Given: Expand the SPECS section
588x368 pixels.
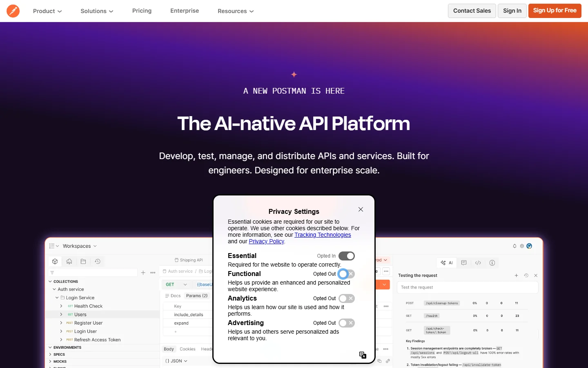Looking at the screenshot, I should (50, 355).
